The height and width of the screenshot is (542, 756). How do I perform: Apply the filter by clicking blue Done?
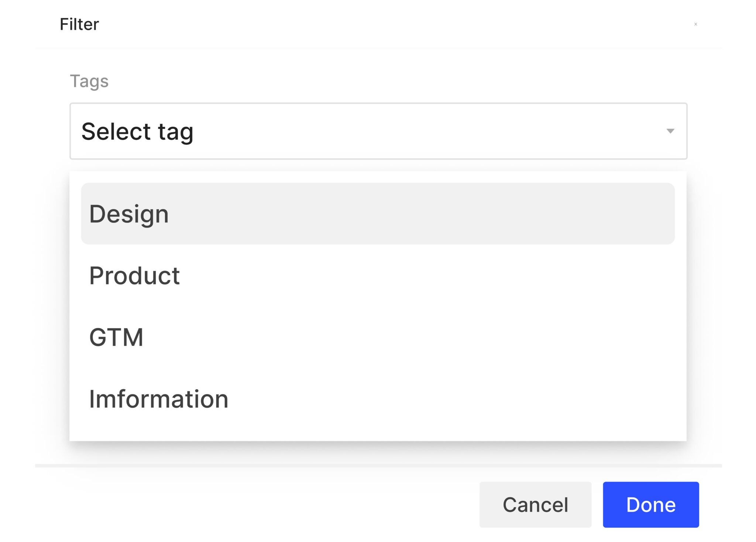(x=651, y=504)
